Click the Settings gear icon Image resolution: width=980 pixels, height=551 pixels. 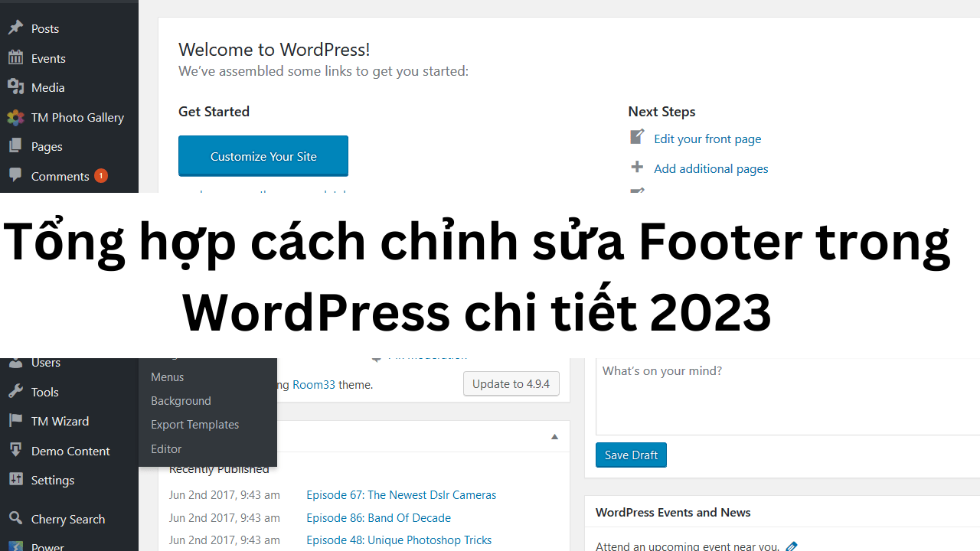coord(16,479)
